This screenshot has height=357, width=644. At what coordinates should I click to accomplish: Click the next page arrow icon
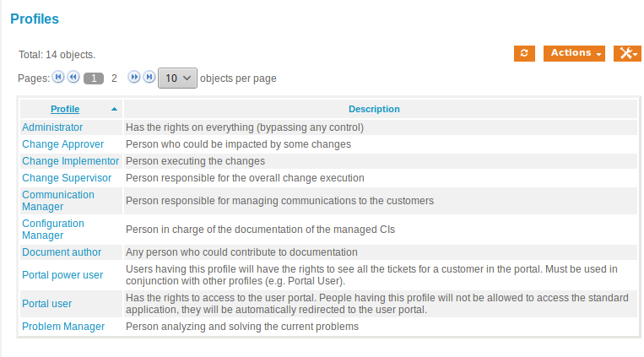[134, 78]
